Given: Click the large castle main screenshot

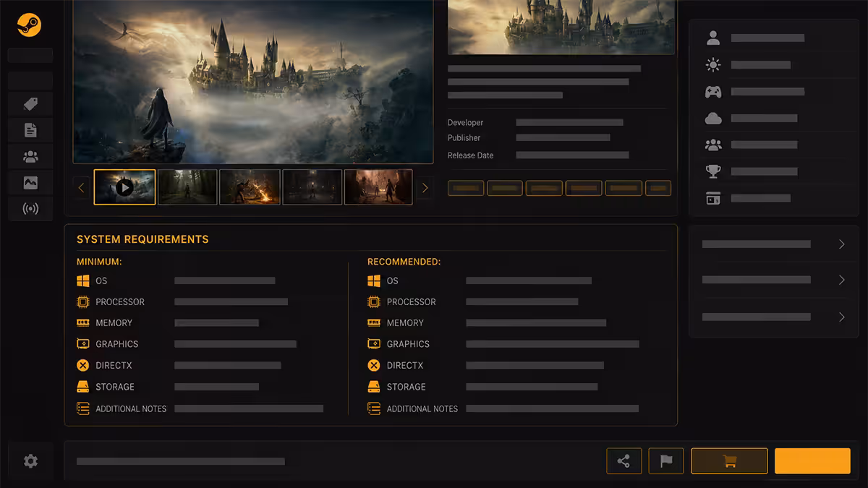Looking at the screenshot, I should (x=253, y=81).
